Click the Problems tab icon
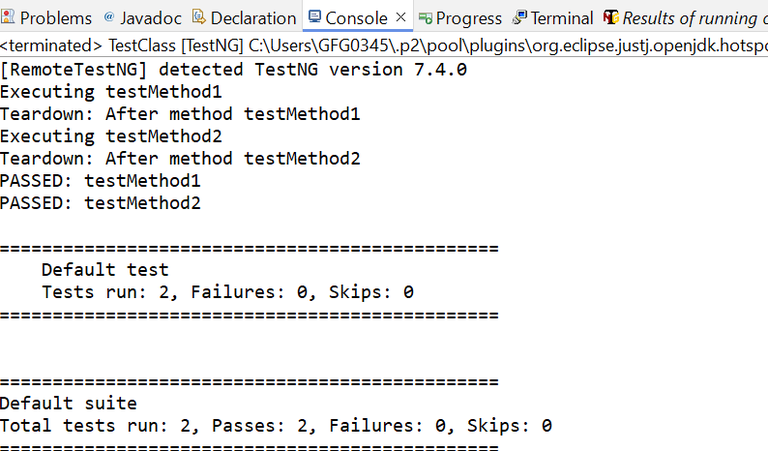 [9, 18]
